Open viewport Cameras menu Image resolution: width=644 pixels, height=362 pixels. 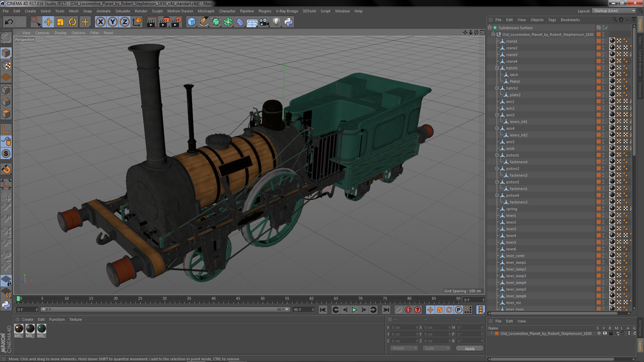click(42, 33)
